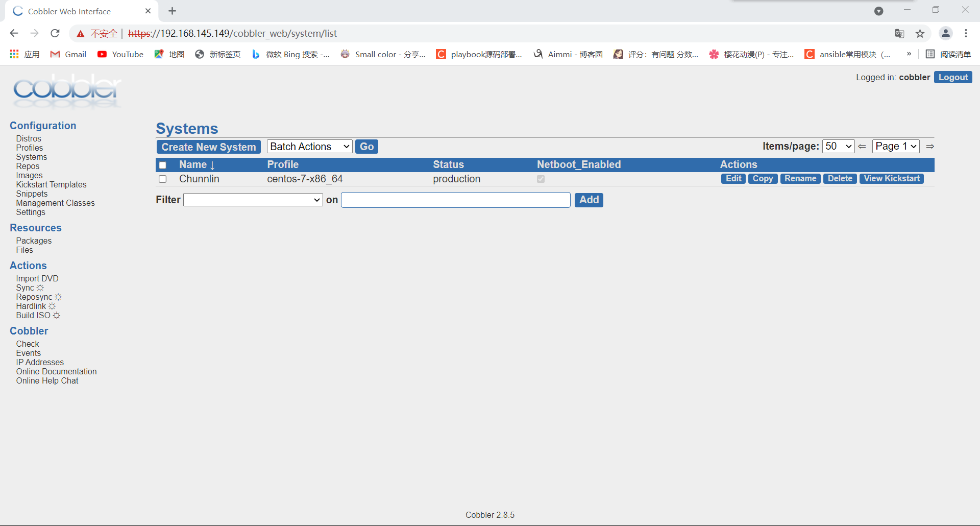
Task: Click the browser forward arrow
Action: pyautogui.click(x=34, y=33)
